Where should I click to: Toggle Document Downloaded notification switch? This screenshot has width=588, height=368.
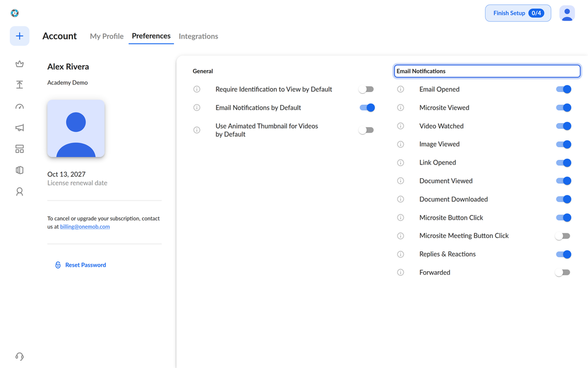563,199
